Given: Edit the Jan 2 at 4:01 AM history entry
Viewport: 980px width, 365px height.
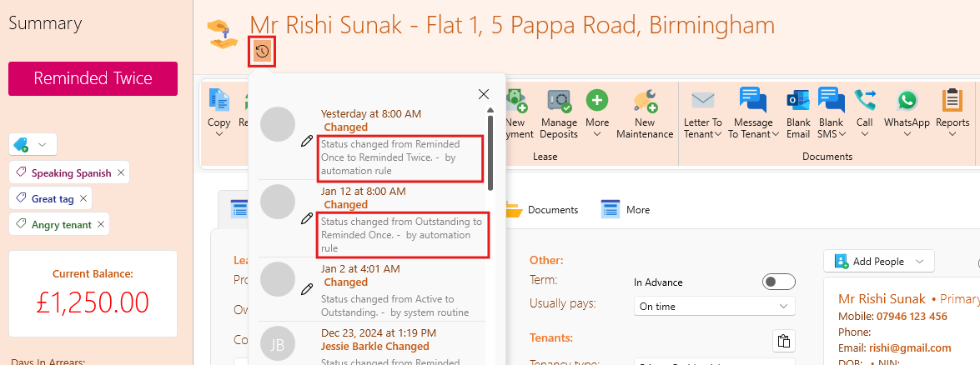Looking at the screenshot, I should (x=306, y=288).
